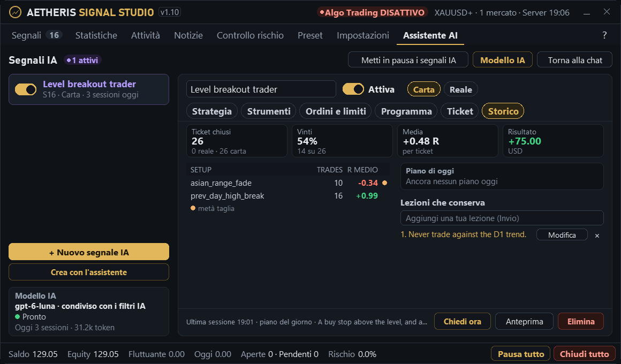This screenshot has height=364, width=621.
Task: Switch to the Statistiche tab
Action: [x=96, y=35]
